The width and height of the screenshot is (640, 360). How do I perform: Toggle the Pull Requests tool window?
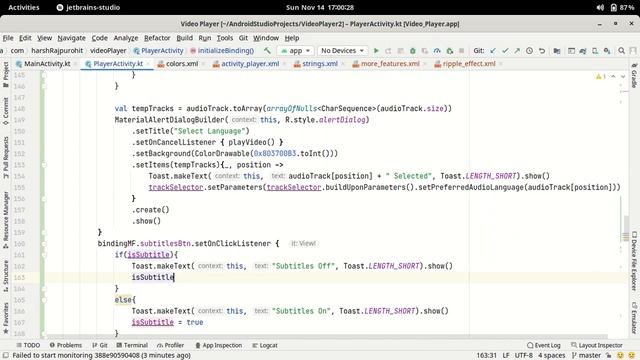coord(6,157)
